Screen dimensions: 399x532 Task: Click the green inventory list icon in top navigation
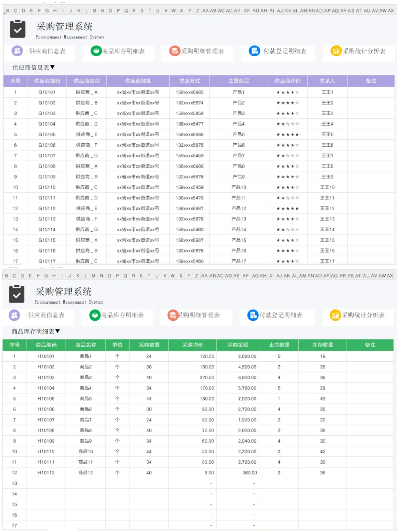(96, 51)
